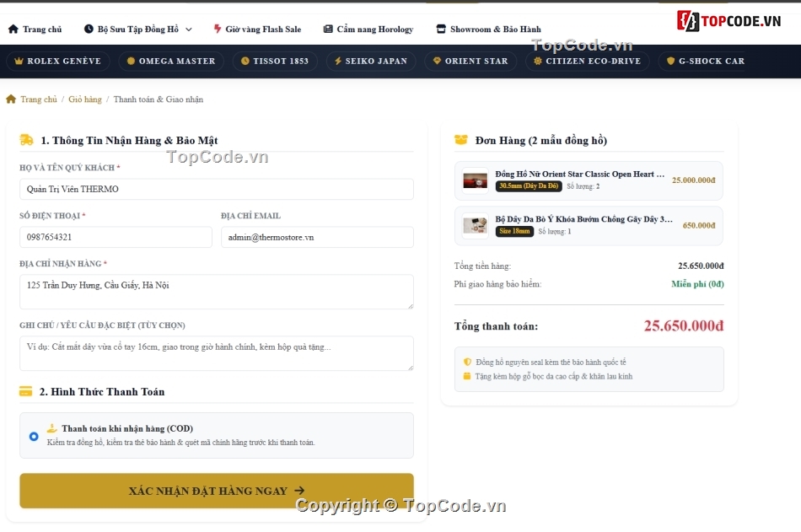Open the Orient Star Classic Open Heart thumbnail
This screenshot has height=532, width=801.
click(x=475, y=180)
